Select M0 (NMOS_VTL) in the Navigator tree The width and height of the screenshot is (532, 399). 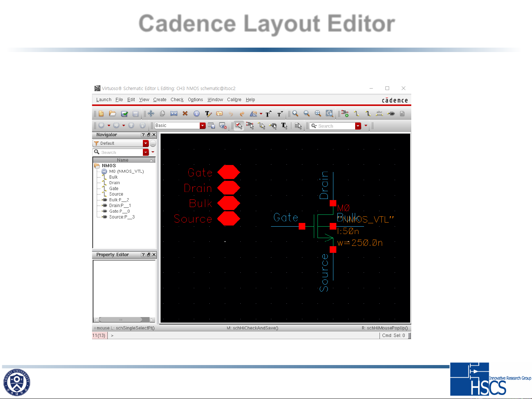click(126, 171)
